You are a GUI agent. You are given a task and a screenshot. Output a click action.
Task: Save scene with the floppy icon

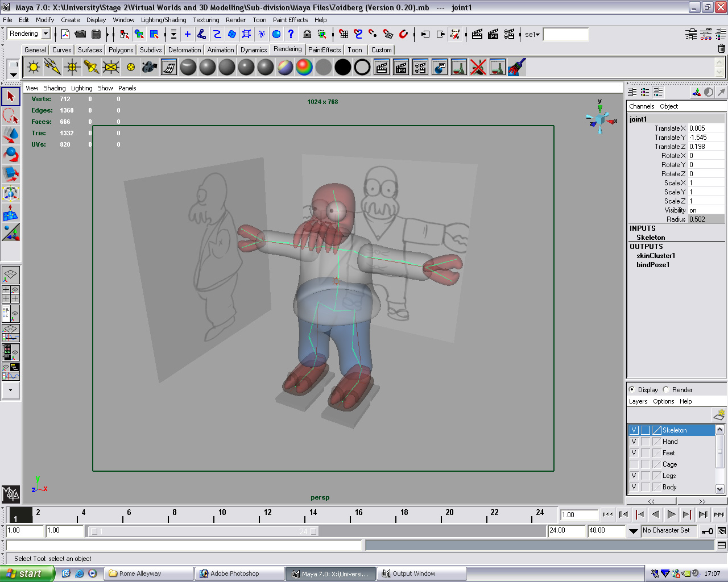(96, 34)
